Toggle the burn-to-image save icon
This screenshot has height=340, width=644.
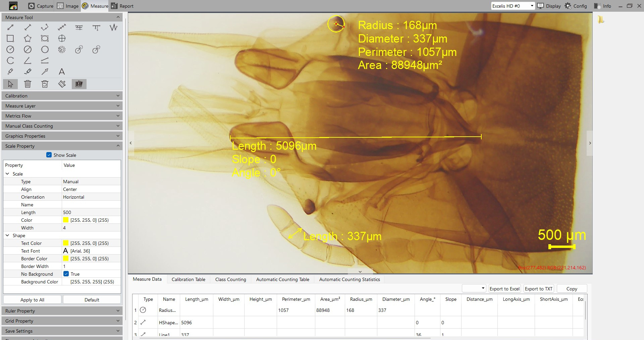coord(79,84)
